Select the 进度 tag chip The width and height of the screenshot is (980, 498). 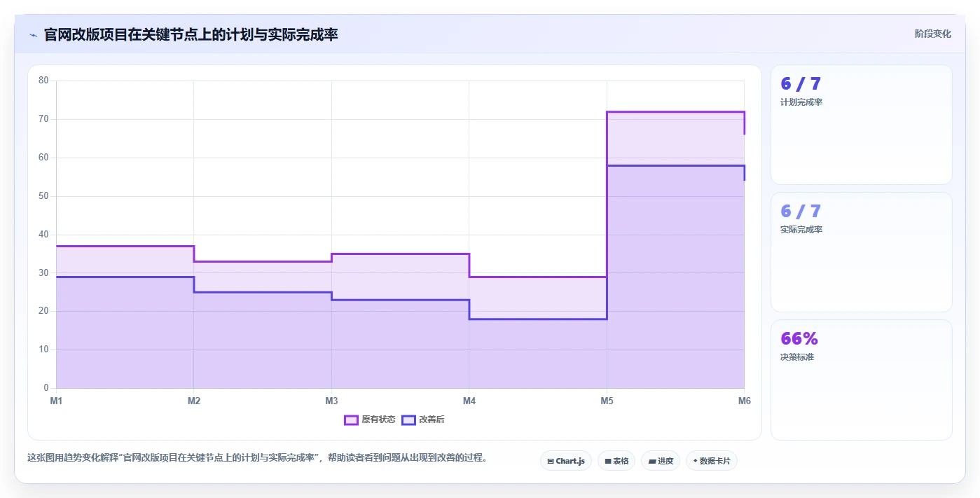point(661,461)
